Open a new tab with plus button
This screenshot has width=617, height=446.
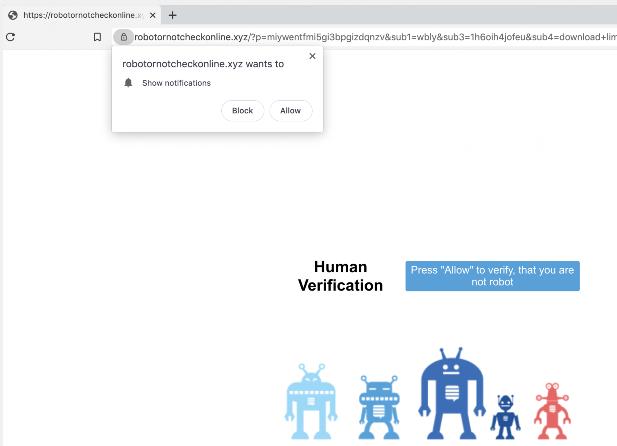point(173,15)
